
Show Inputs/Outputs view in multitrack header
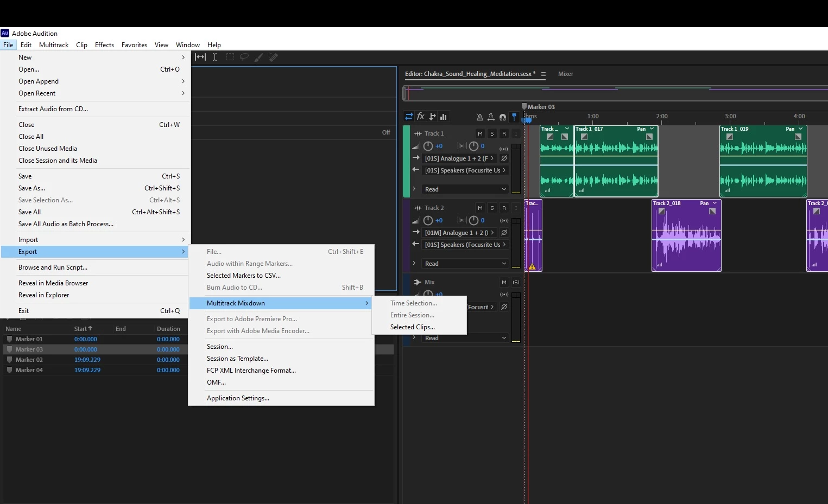[x=409, y=117]
